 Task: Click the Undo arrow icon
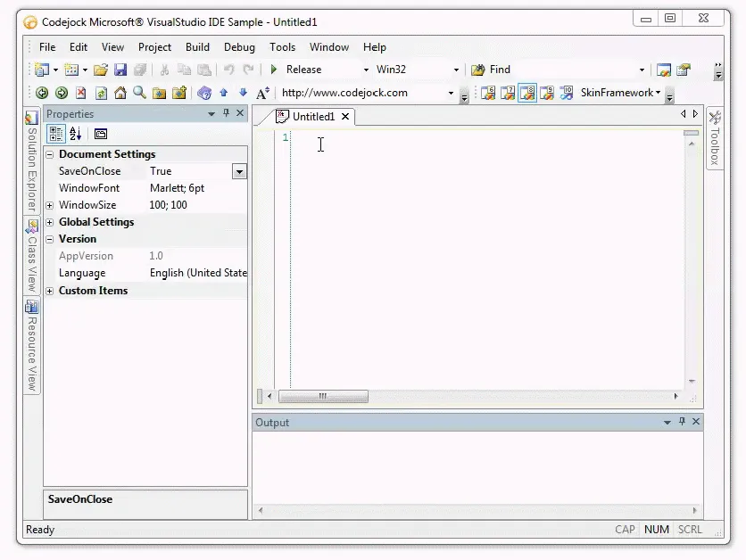tap(228, 70)
